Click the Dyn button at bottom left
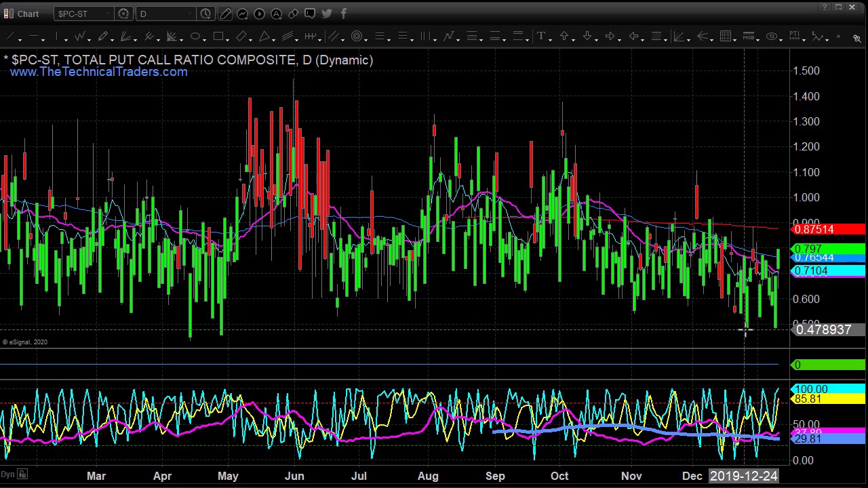868x488 pixels. click(x=7, y=474)
